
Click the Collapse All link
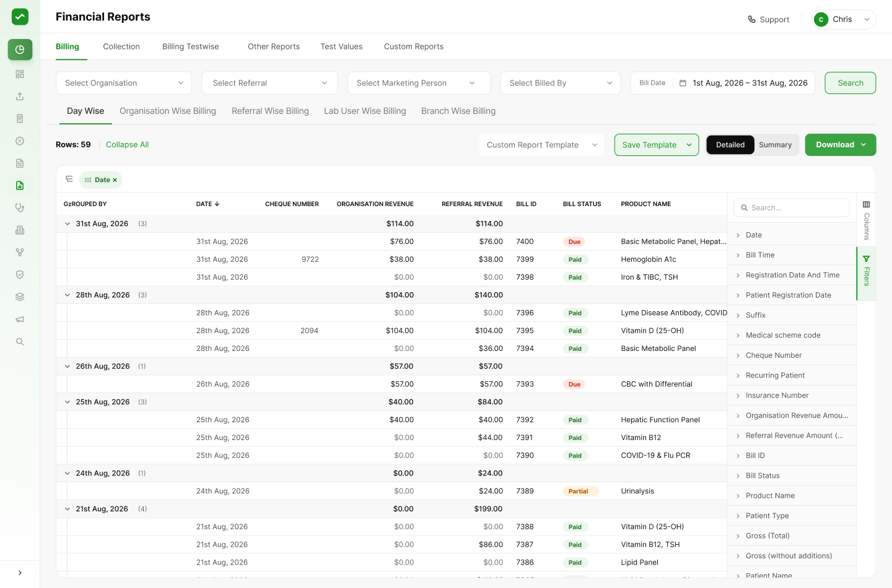click(x=127, y=145)
